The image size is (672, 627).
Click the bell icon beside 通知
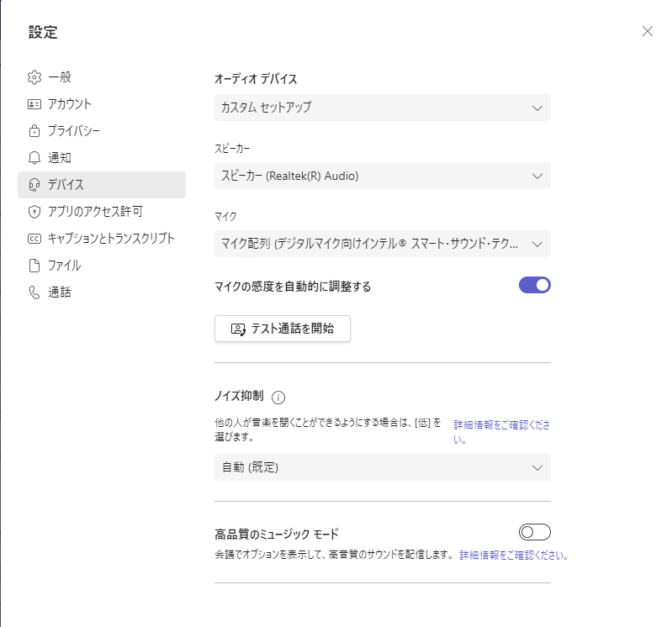coord(34,158)
